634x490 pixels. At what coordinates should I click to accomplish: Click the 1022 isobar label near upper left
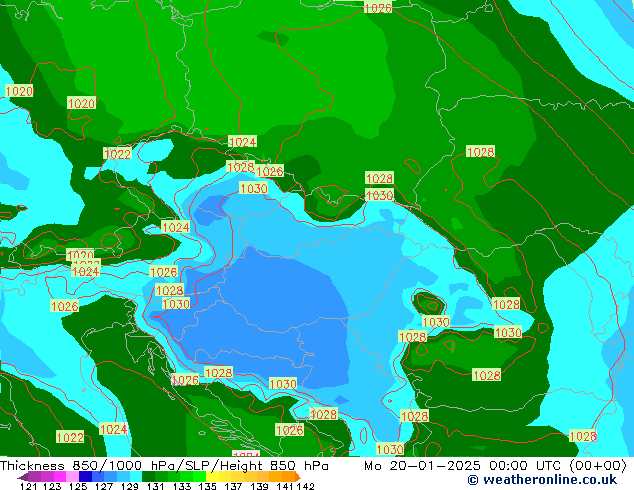117,154
